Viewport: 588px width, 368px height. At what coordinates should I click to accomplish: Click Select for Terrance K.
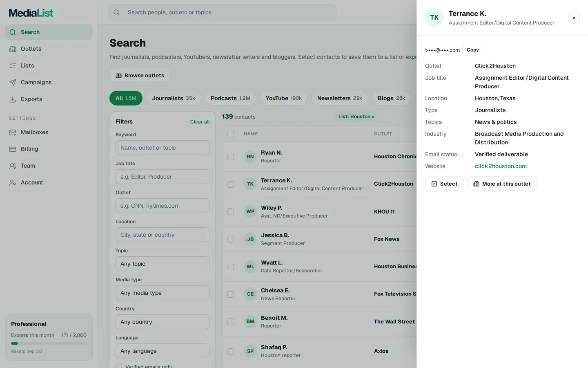click(444, 184)
